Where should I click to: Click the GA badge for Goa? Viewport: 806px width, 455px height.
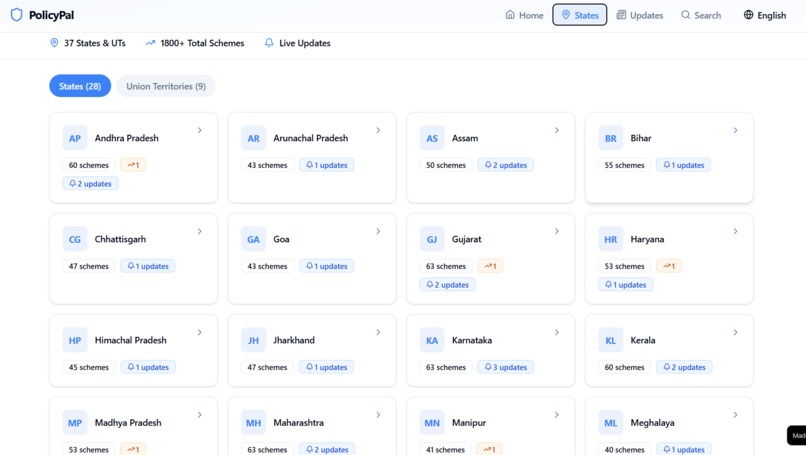click(x=253, y=239)
